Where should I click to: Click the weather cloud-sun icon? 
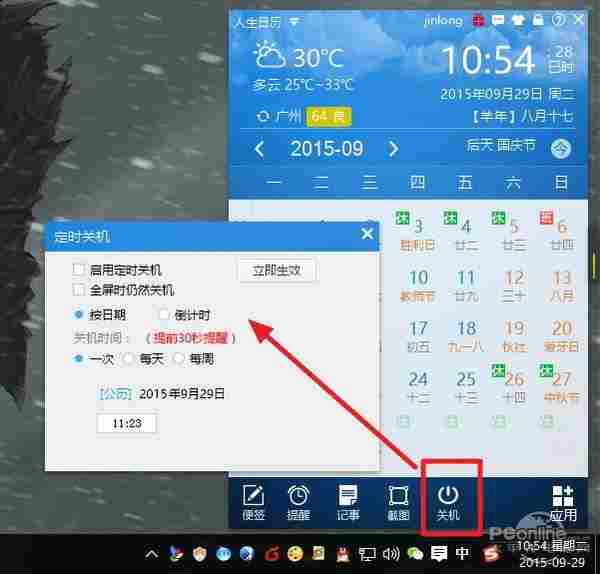pos(270,56)
